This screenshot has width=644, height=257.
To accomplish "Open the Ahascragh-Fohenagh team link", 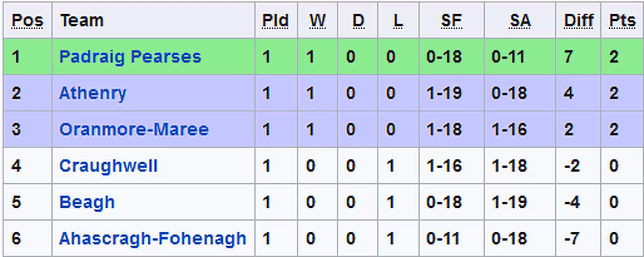I will point(152,239).
